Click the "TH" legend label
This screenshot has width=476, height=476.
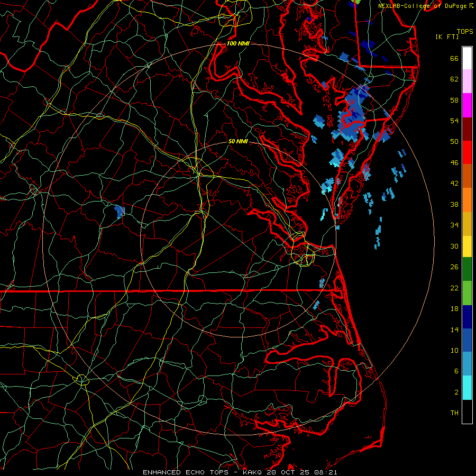tap(454, 413)
